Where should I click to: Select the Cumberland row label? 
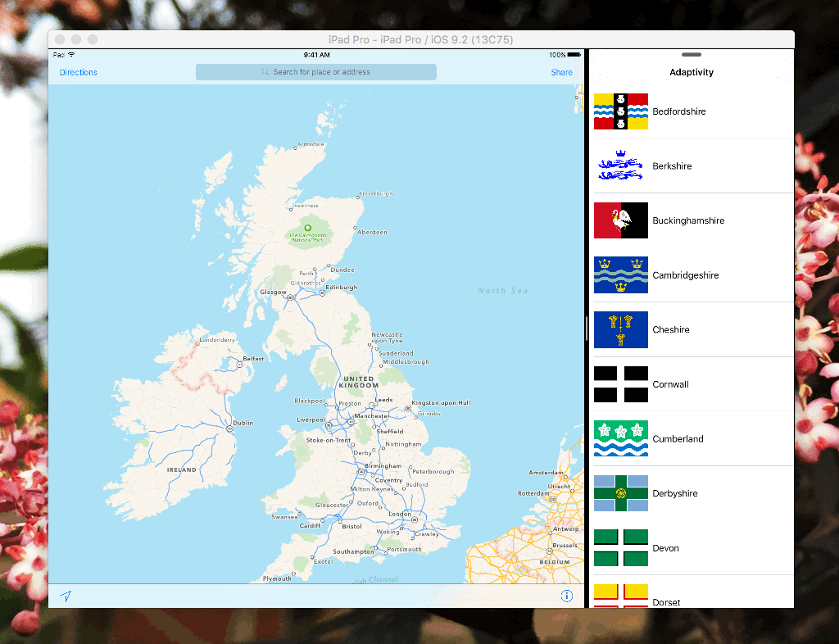(678, 438)
